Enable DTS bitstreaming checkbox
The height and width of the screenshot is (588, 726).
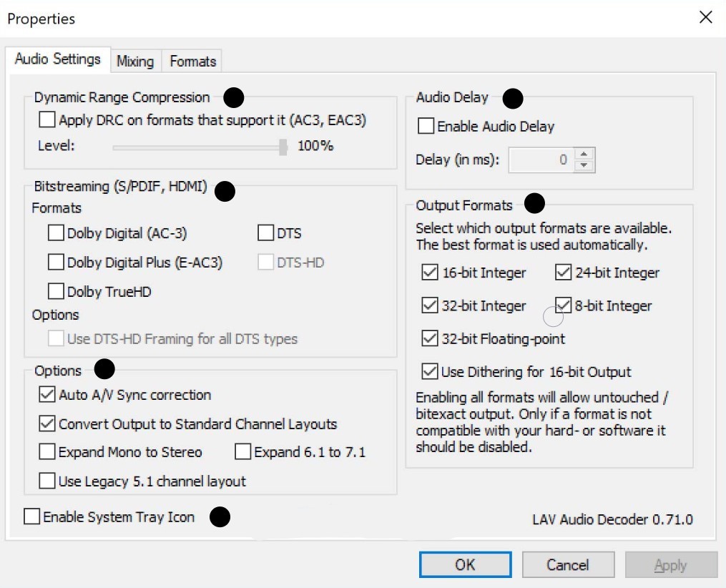coord(265,233)
